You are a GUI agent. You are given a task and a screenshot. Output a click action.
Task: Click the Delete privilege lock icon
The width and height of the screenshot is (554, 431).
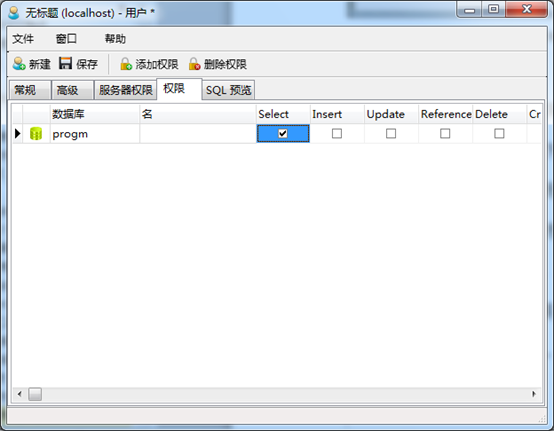pyautogui.click(x=194, y=64)
